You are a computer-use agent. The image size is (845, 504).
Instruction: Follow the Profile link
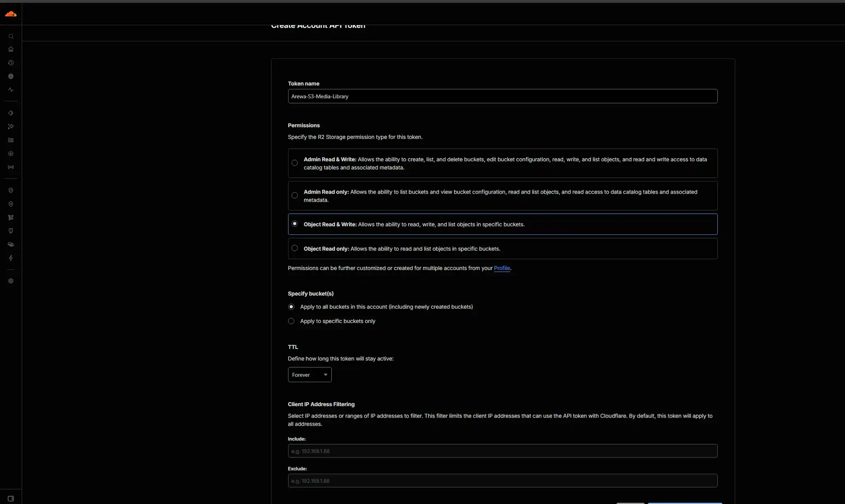[502, 268]
